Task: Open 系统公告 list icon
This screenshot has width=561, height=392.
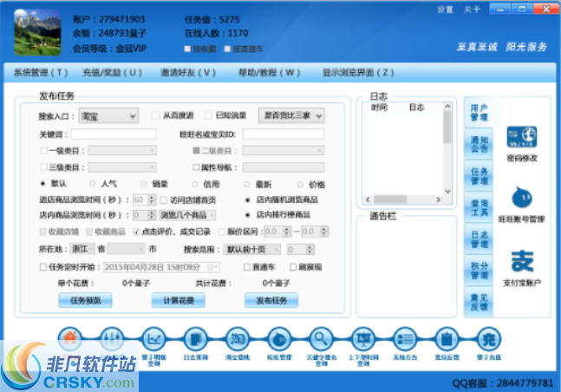Action: tap(405, 338)
